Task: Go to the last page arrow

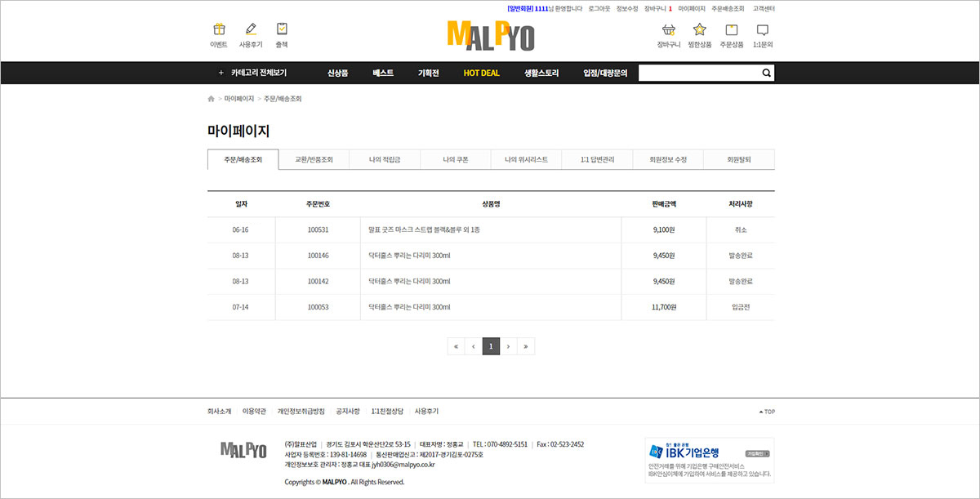Action: 526,346
